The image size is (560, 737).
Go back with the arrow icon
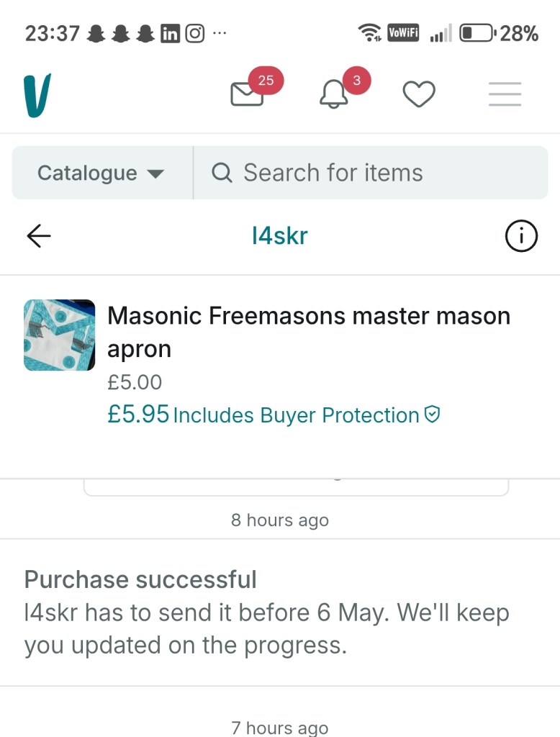click(x=39, y=236)
